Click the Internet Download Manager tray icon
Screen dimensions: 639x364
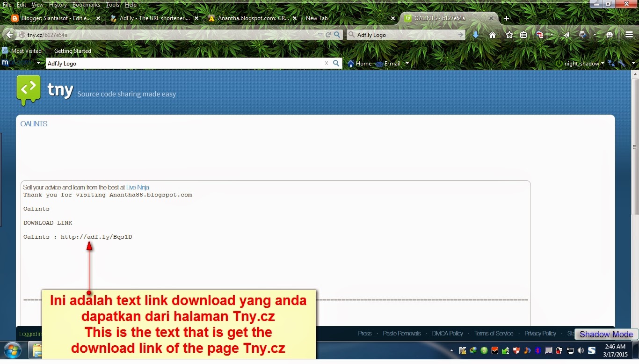[473, 350]
